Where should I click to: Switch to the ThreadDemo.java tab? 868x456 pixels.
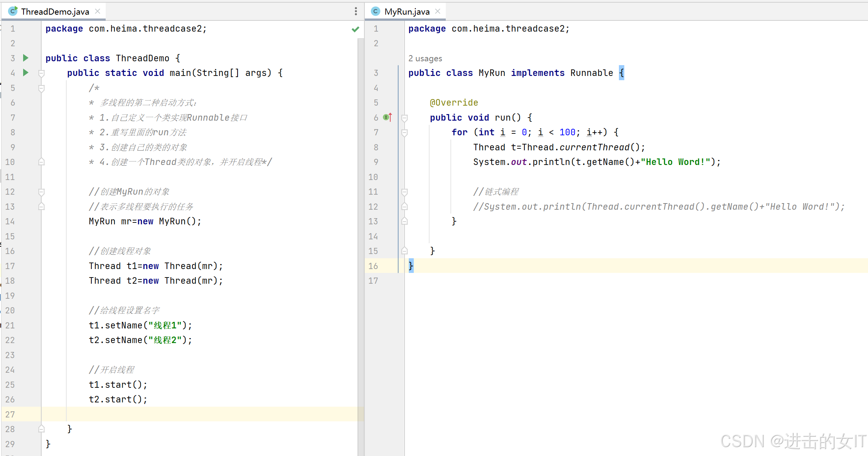[55, 12]
